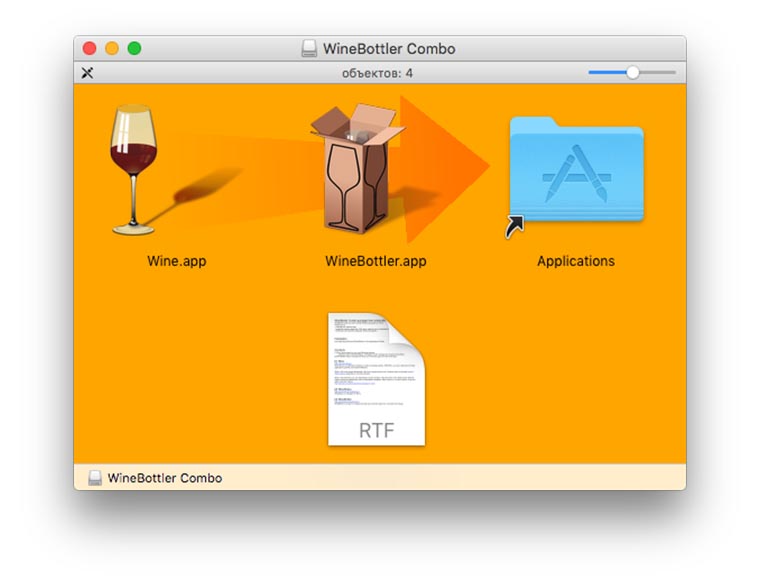Click the disk icon in the title bar
This screenshot has width=760, height=580.
[309, 49]
